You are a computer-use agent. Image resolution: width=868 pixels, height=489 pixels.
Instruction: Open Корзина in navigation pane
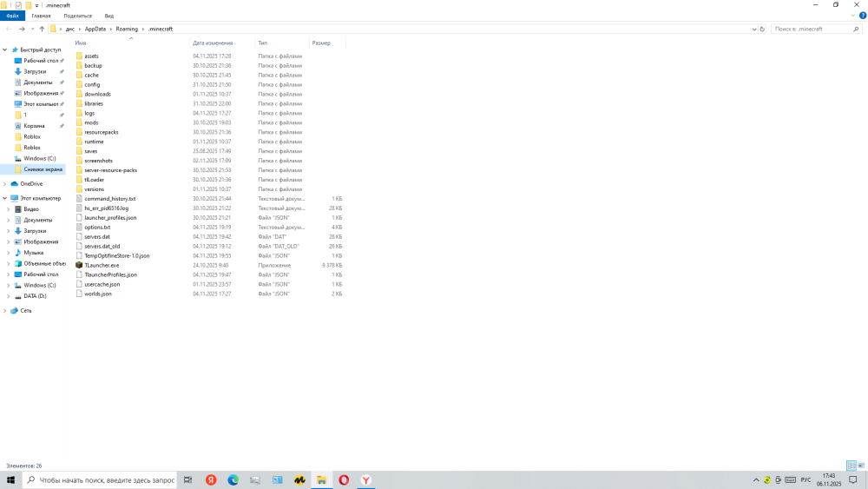point(34,126)
